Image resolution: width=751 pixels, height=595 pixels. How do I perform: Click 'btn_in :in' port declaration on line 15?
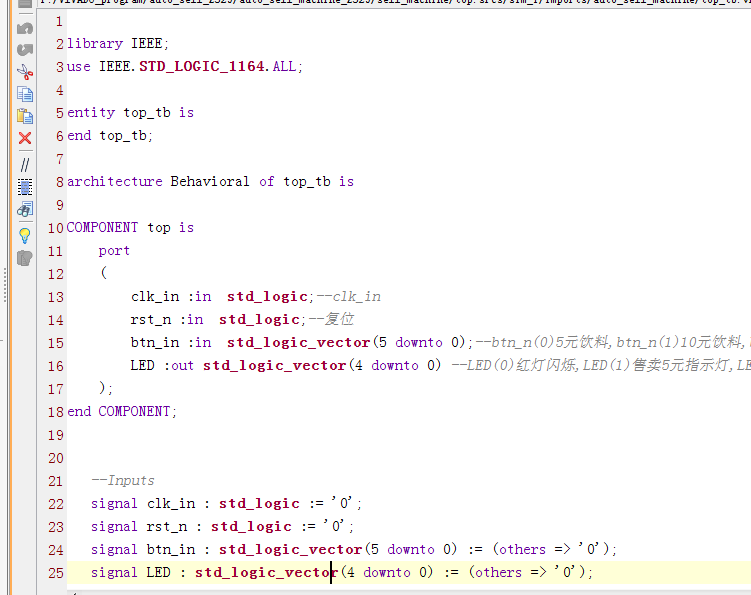tap(171, 343)
